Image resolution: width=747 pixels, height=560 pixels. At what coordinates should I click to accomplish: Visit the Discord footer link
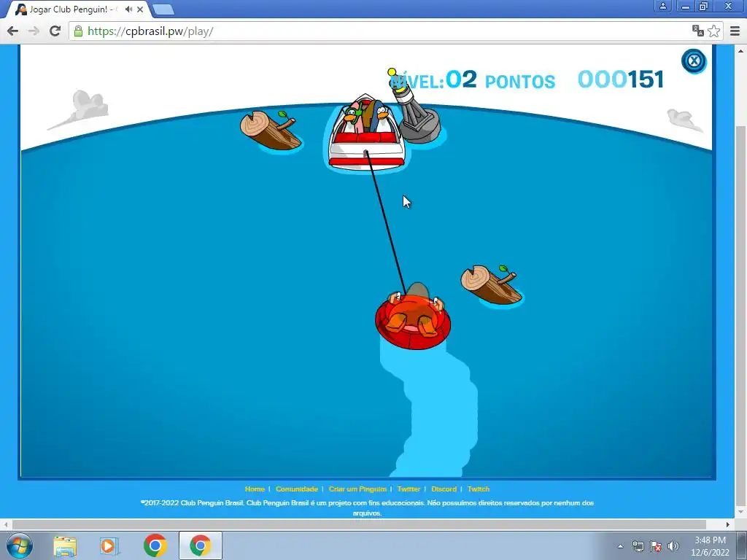pos(444,489)
